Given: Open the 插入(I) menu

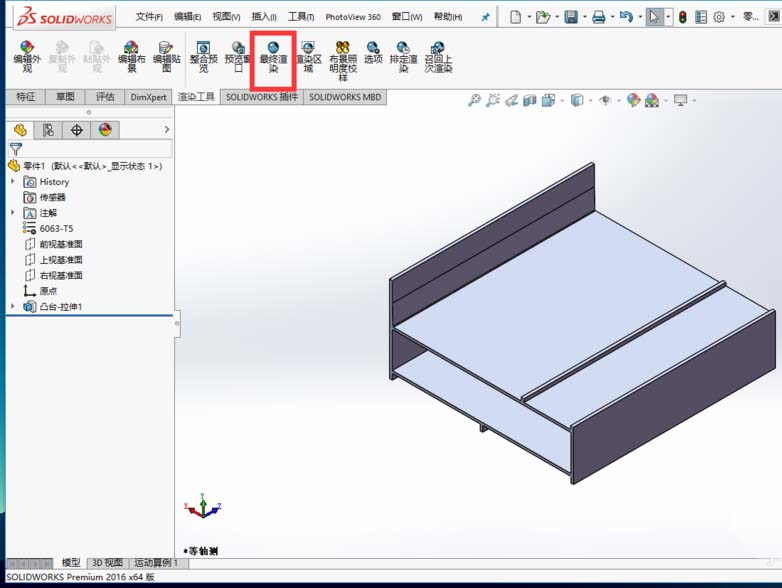Looking at the screenshot, I should pos(264,17).
